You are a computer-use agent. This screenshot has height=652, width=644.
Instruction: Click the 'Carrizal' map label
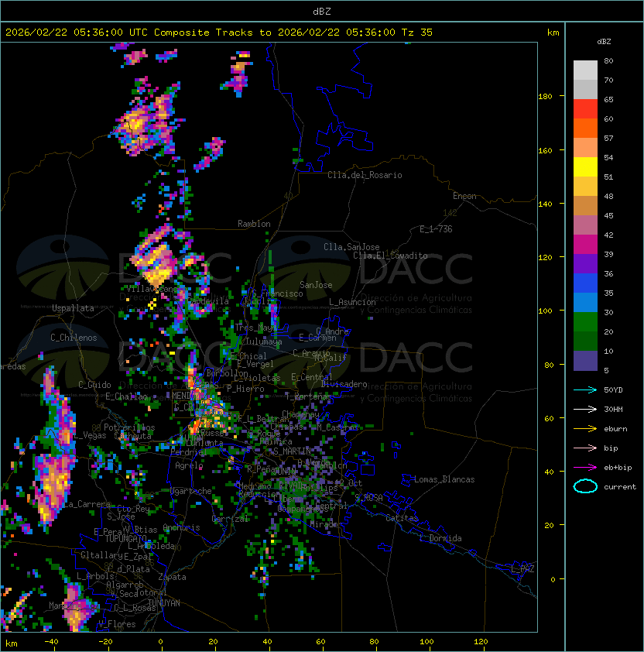(230, 519)
